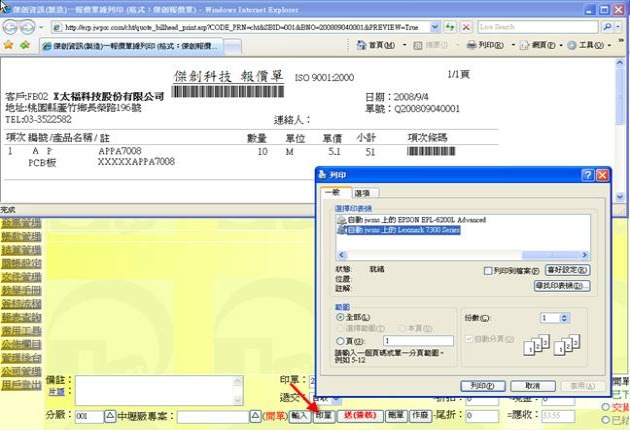Select the 全部 page range radio button

340,316
